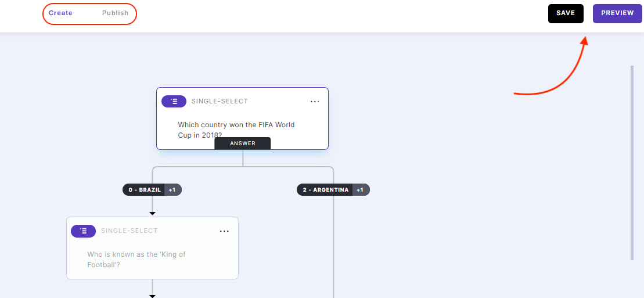
Task: Click SINGLE-SELECT type label on World Cup node
Action: click(220, 102)
